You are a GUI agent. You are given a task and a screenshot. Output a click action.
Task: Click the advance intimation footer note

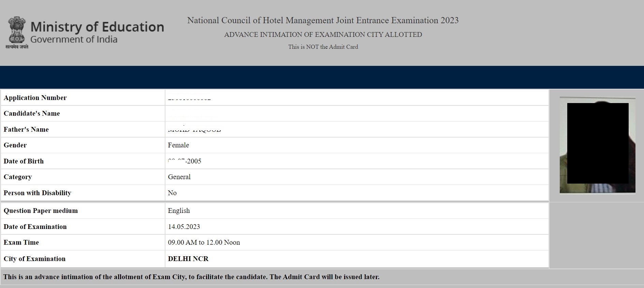tap(191, 277)
